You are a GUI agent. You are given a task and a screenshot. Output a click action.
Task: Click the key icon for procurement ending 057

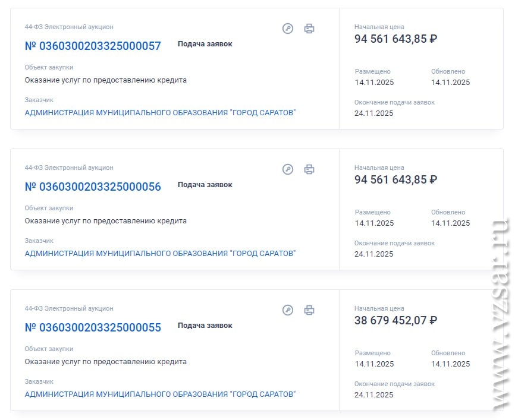(x=288, y=29)
